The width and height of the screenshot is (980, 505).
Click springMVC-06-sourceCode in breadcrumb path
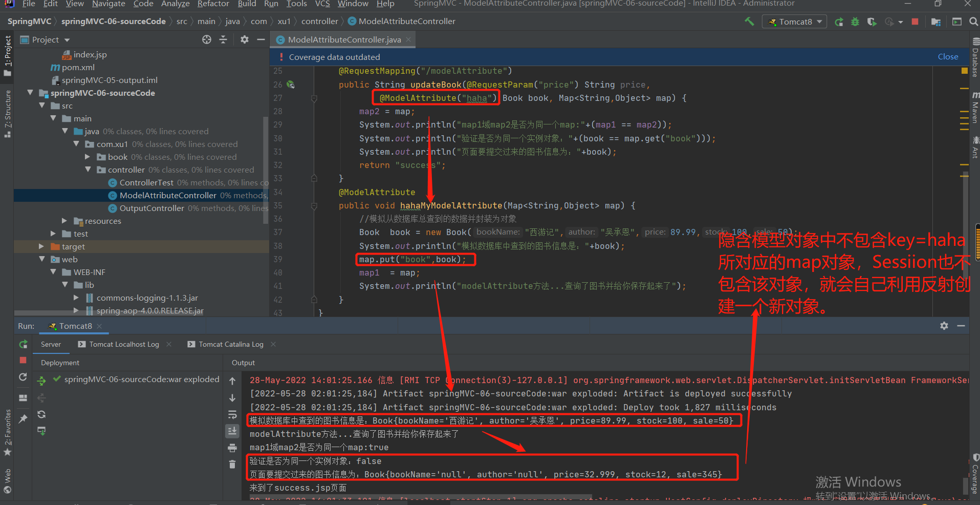point(114,22)
